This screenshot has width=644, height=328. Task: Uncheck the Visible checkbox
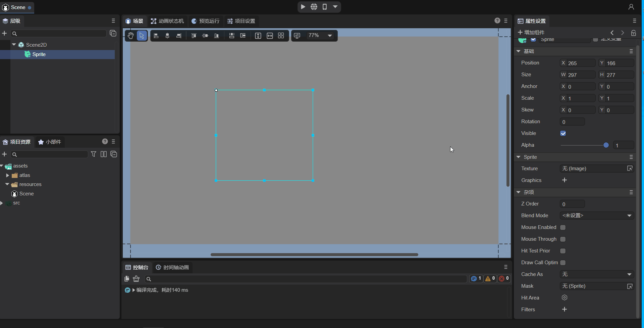coord(563,133)
